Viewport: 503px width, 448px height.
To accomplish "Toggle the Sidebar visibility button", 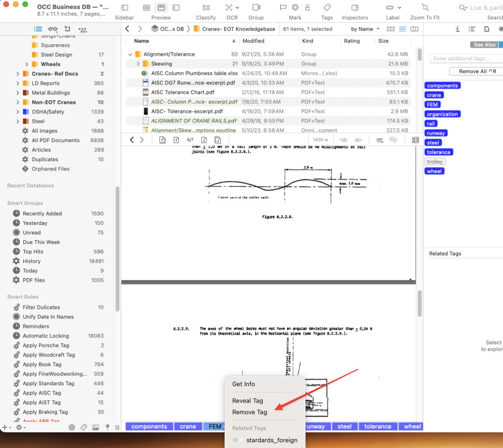I will coord(124,8).
